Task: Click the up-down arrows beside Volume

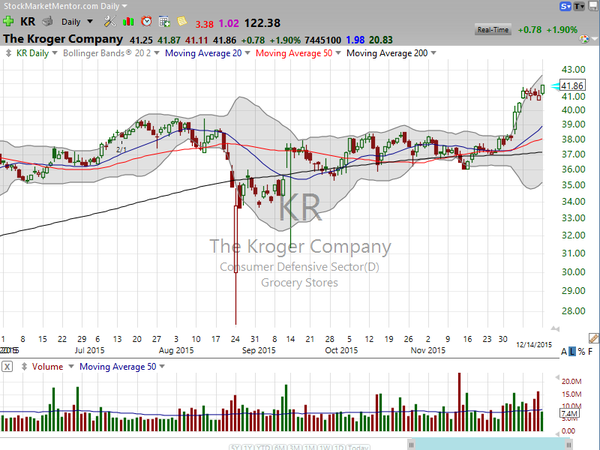Action: [x=24, y=367]
